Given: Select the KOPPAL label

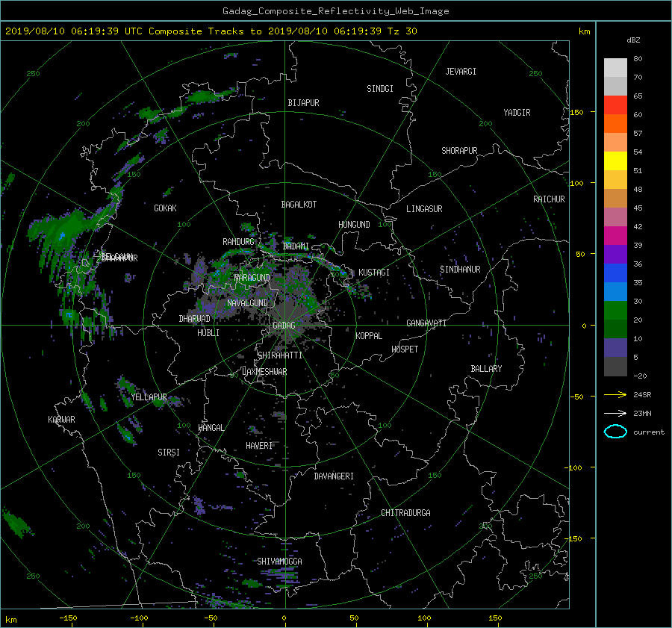Looking at the screenshot, I should pyautogui.click(x=369, y=336).
